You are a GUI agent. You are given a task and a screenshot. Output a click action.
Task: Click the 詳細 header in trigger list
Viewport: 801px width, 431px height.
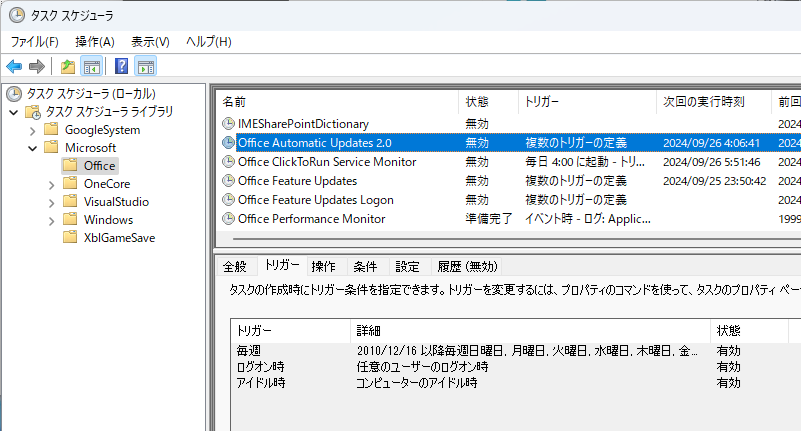pos(530,331)
